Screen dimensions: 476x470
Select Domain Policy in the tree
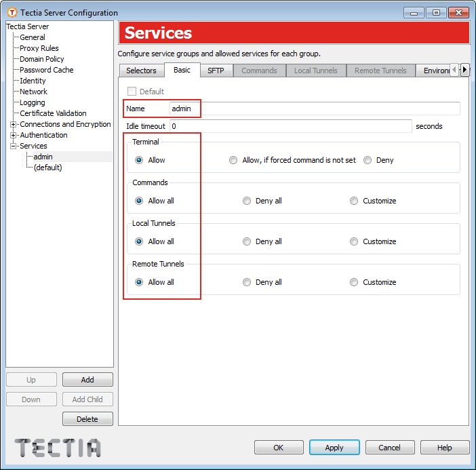coord(42,59)
